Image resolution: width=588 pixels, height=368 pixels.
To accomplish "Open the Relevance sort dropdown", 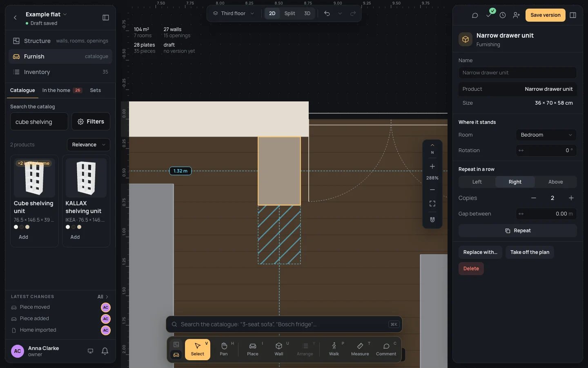I will tap(89, 145).
